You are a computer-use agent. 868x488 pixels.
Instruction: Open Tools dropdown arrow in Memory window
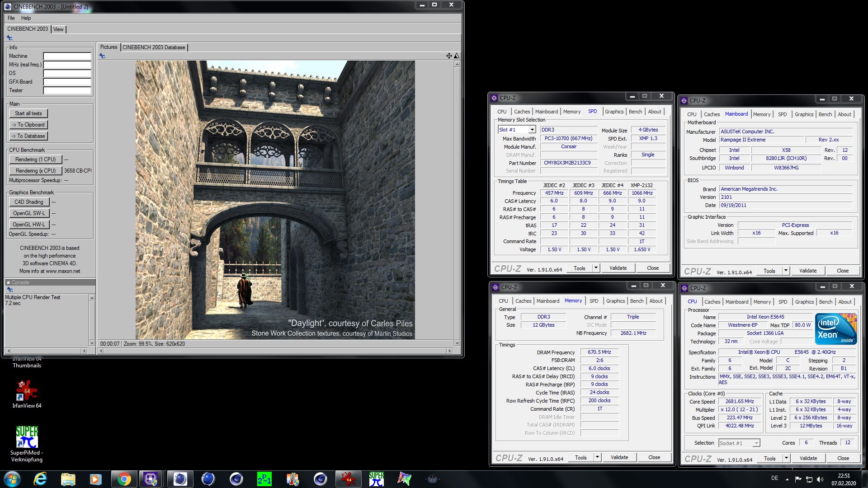click(x=597, y=457)
